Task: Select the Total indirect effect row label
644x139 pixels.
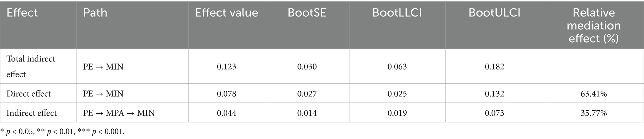Action: coord(31,66)
